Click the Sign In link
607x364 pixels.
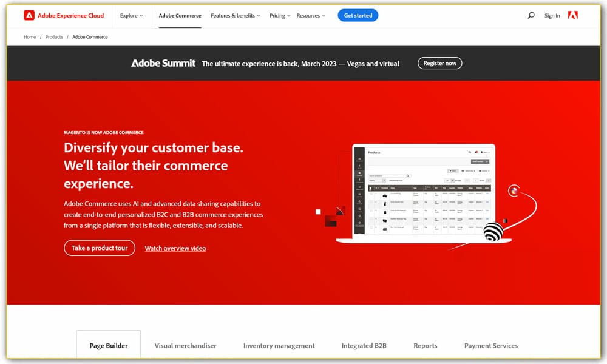(x=552, y=16)
